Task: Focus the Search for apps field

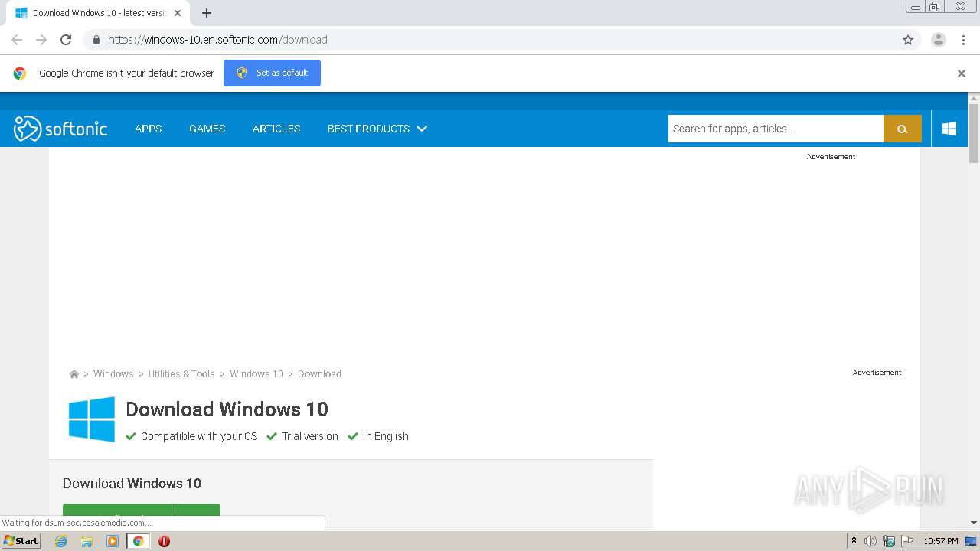Action: [x=776, y=129]
